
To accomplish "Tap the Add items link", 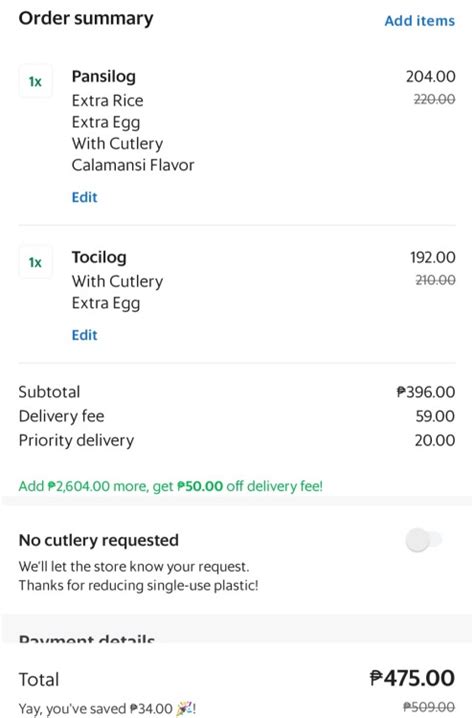I will click(420, 21).
